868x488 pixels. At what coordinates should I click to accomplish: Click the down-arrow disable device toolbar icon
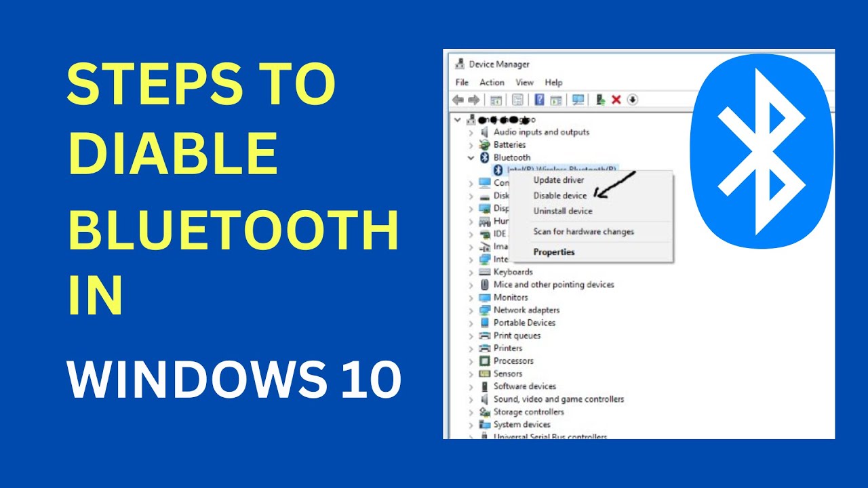633,100
